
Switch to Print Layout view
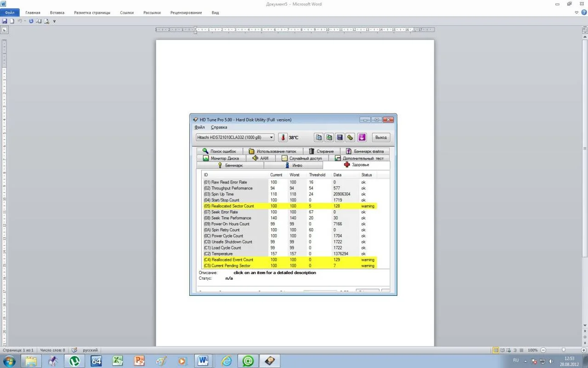496,350
